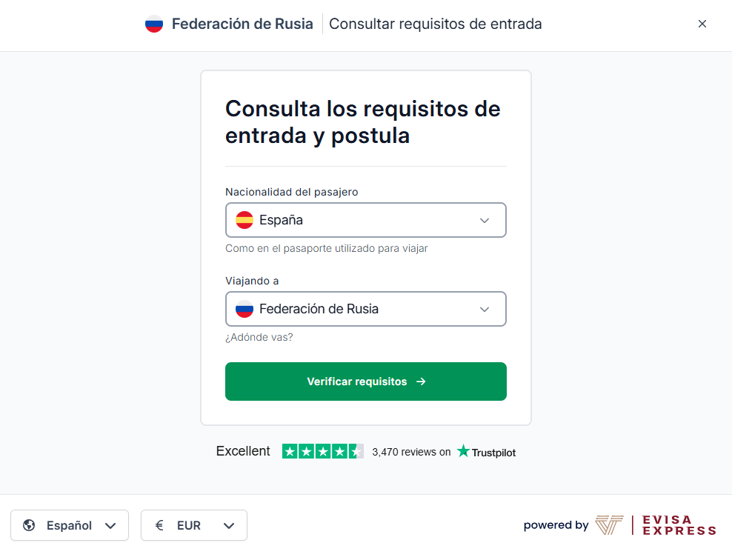Click the Euro currency symbol icon
The image size is (732, 560).
click(159, 525)
